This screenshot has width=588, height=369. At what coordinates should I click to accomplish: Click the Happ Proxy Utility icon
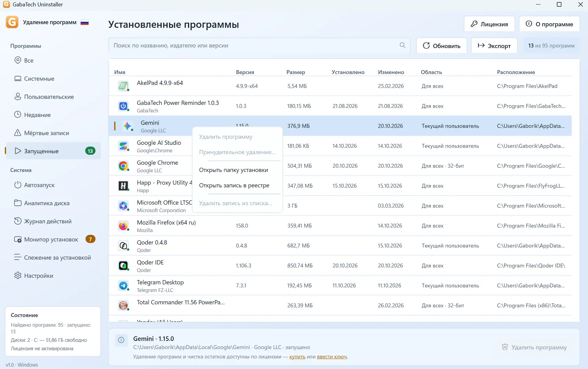123,186
